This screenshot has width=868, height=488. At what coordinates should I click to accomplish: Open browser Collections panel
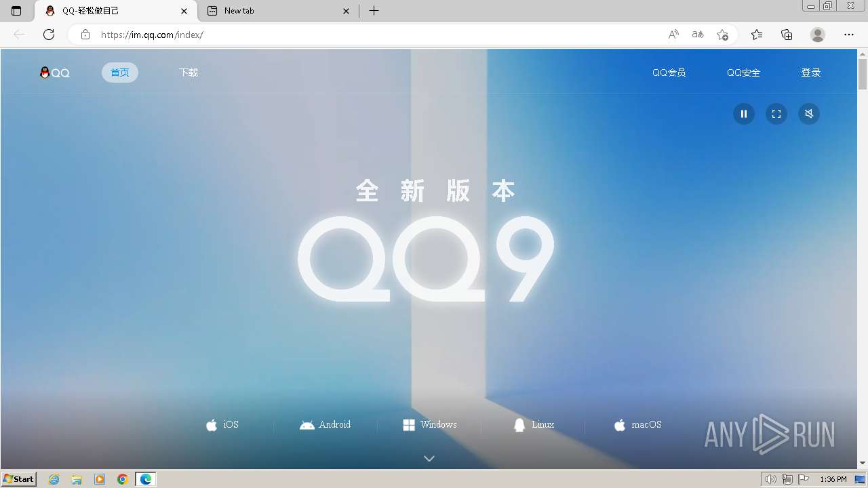point(787,35)
